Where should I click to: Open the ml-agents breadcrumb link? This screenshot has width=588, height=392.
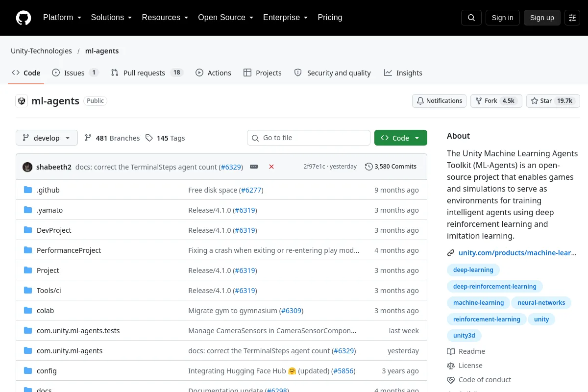tap(102, 51)
